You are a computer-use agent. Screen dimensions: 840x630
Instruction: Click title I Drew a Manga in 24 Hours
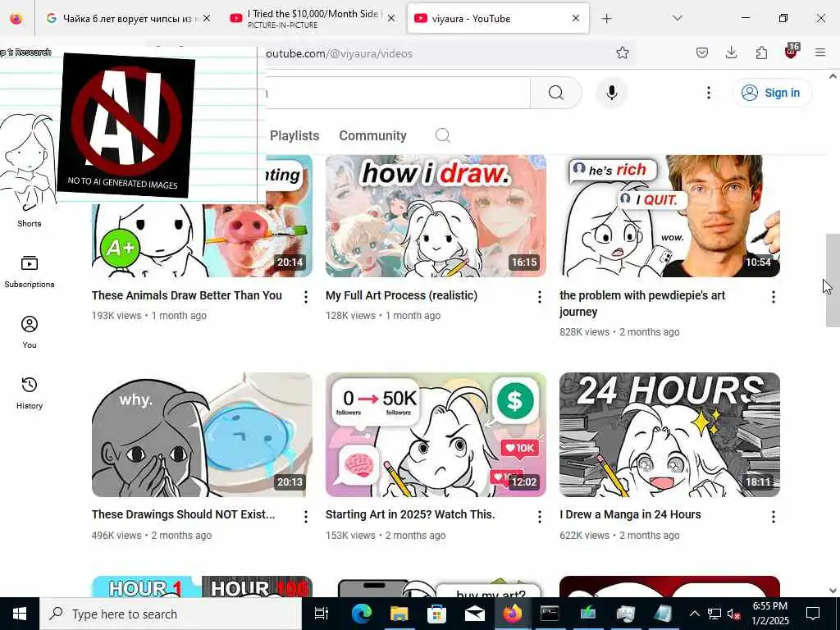pyautogui.click(x=630, y=514)
